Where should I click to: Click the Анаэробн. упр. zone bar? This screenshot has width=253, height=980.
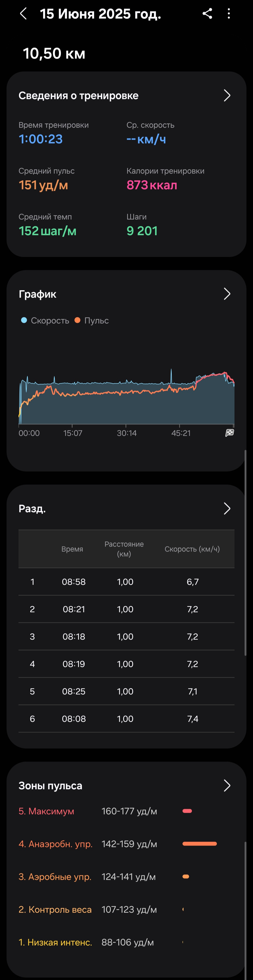pyautogui.click(x=200, y=844)
